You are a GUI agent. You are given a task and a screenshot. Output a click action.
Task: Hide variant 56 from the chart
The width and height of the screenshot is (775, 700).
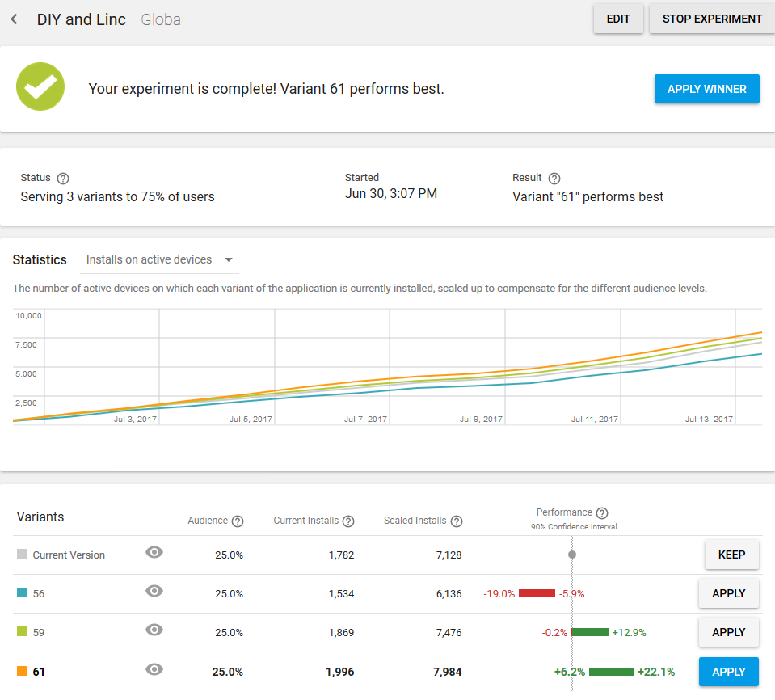[x=154, y=591]
